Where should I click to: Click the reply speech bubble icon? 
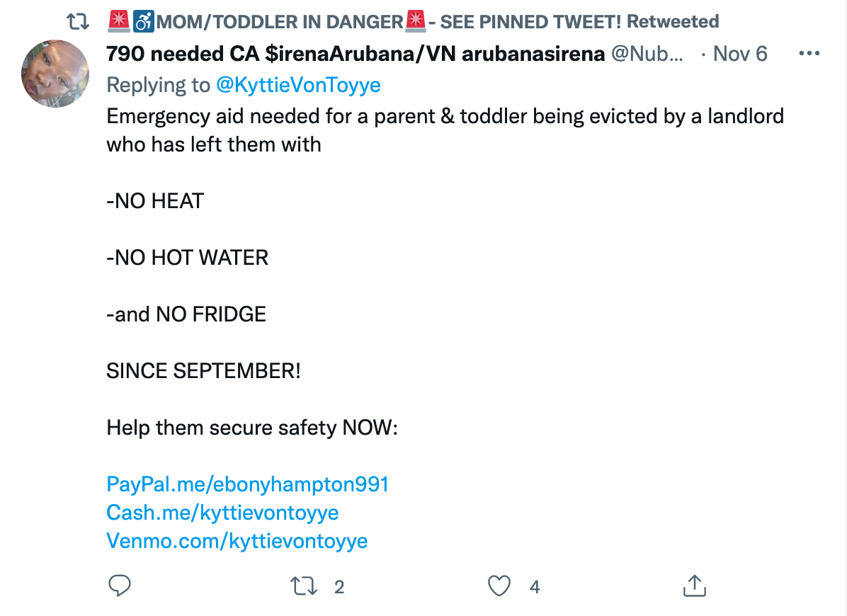(x=120, y=586)
